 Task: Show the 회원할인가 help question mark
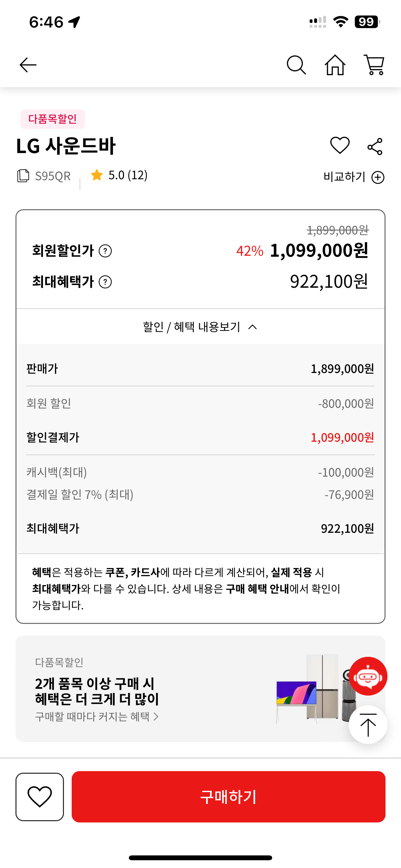pos(105,251)
